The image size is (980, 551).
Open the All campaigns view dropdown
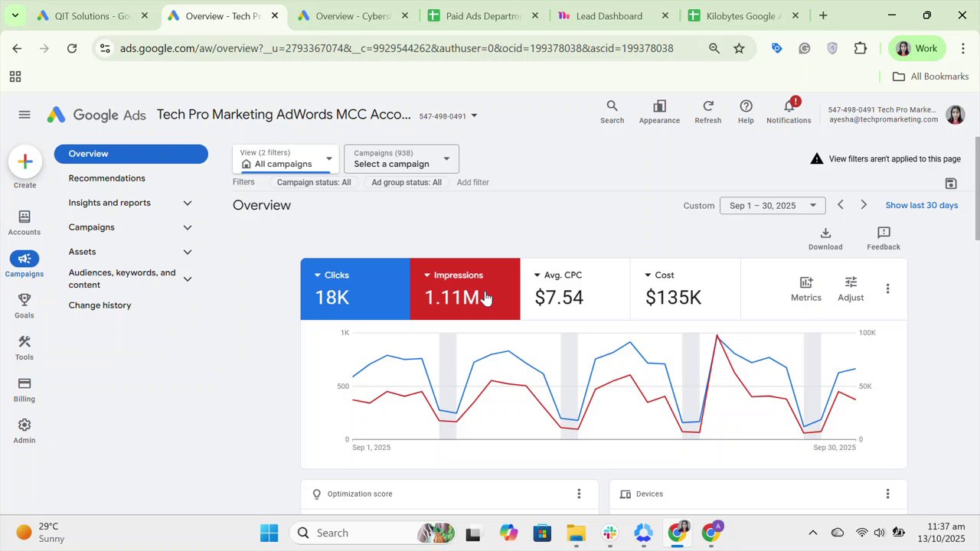[x=286, y=158]
